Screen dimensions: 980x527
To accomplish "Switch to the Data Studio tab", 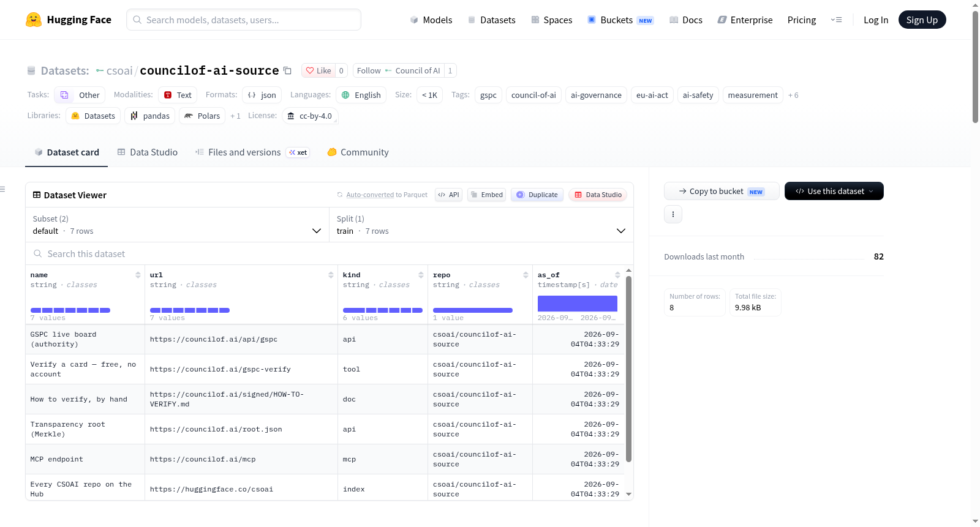I will click(148, 152).
